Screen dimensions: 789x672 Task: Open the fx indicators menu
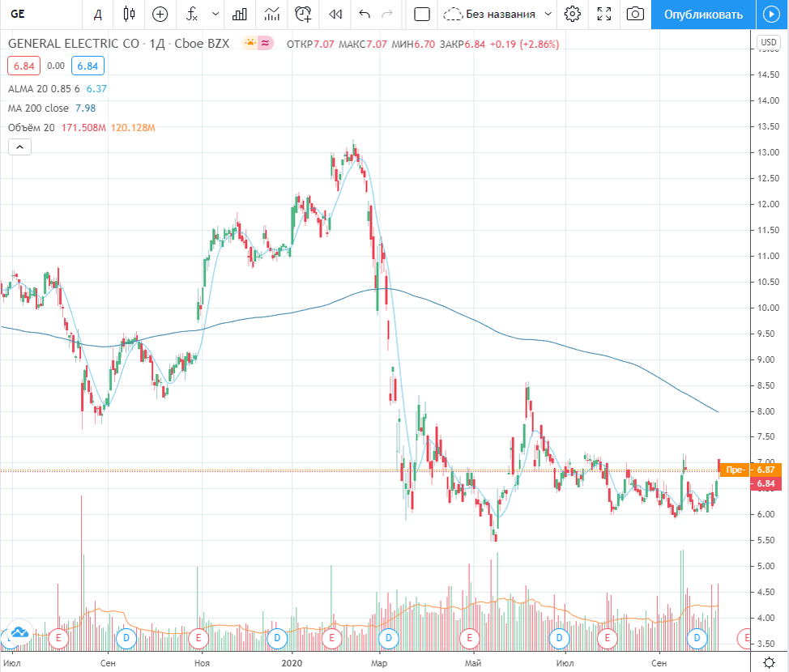tap(192, 14)
